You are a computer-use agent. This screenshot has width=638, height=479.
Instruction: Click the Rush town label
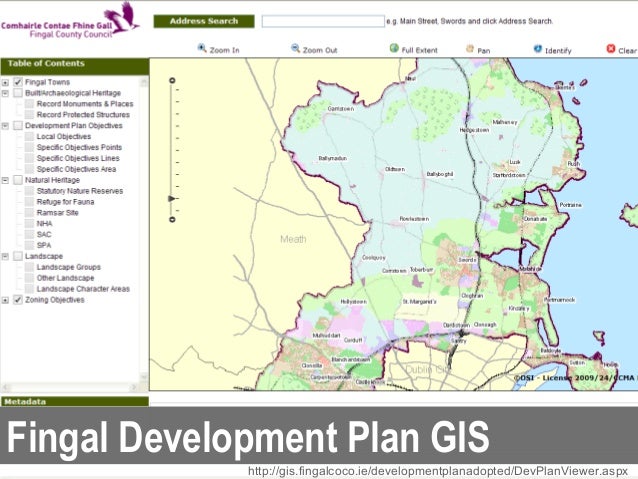(574, 164)
